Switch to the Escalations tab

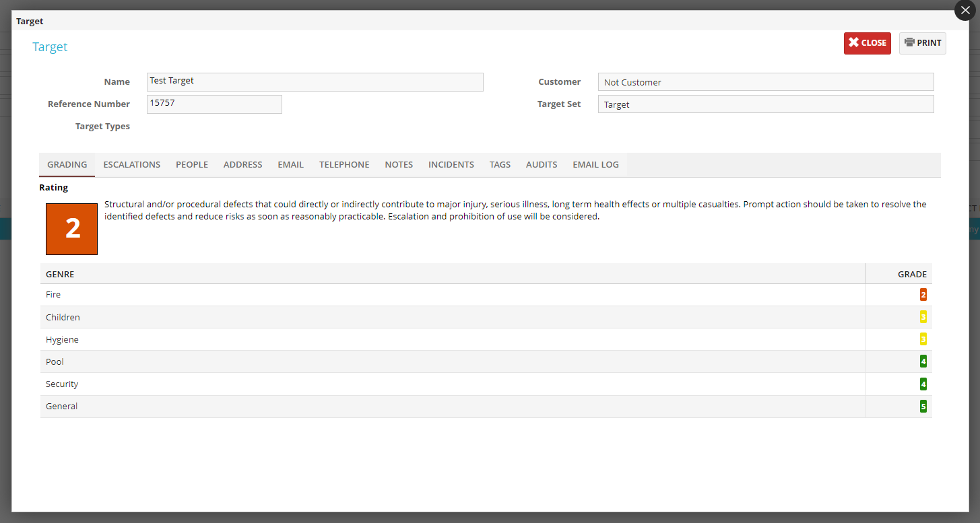[132, 165]
